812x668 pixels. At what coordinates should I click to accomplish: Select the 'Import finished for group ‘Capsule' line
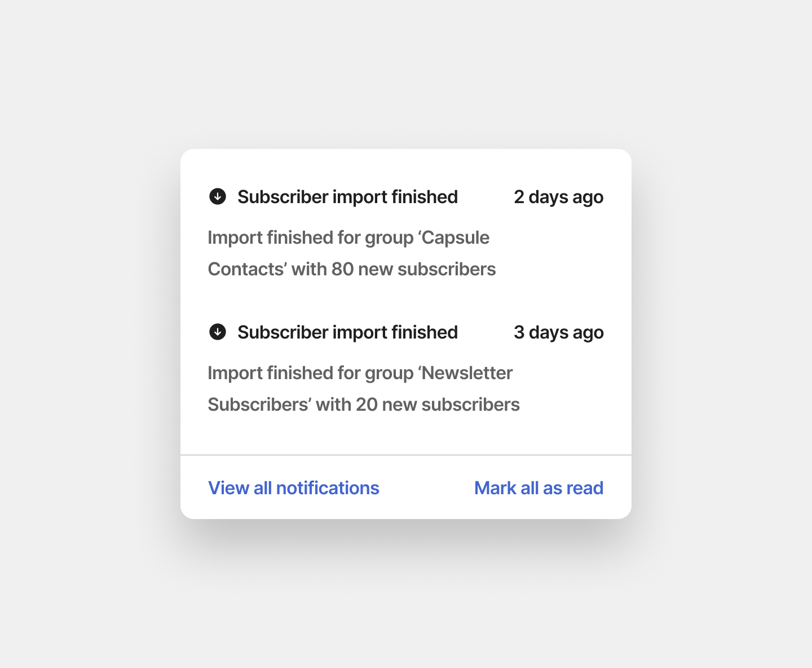pos(348,238)
